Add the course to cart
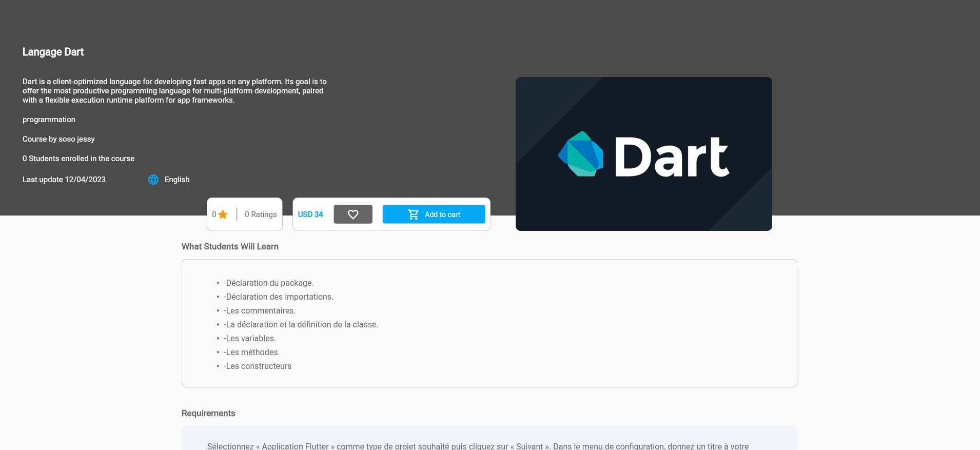Screen dimensions: 980x450 434,214
